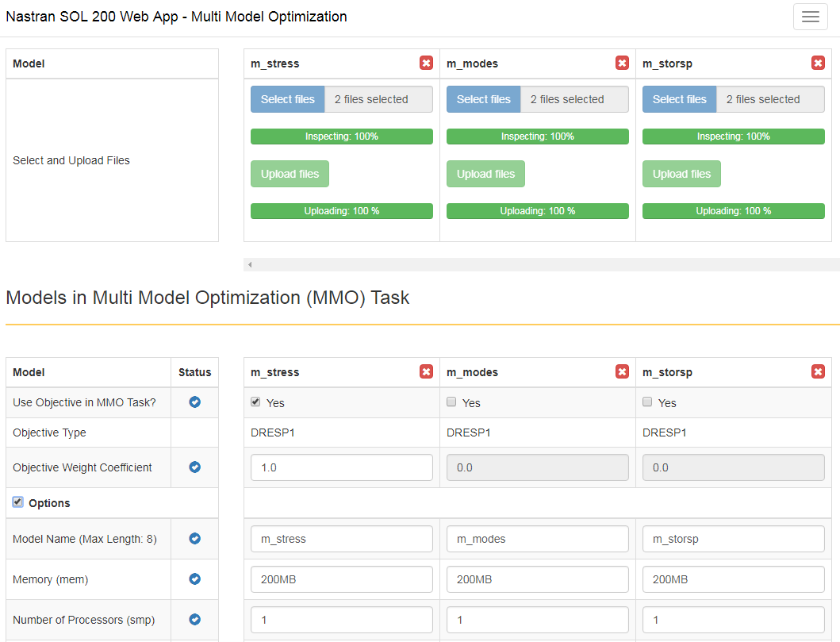This screenshot has height=642, width=840.
Task: Click 'Objective Weight Coefficient' row label
Action: coord(82,468)
